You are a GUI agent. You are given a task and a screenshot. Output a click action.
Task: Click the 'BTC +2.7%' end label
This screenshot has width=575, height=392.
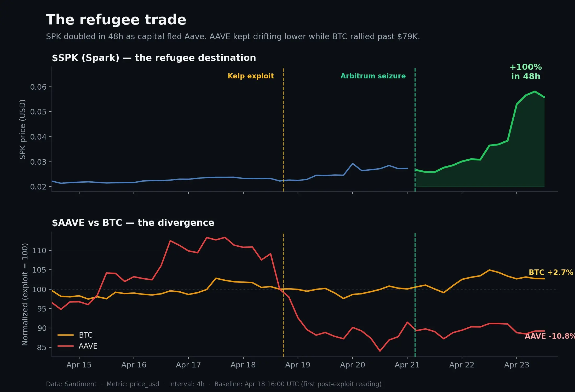click(x=551, y=272)
